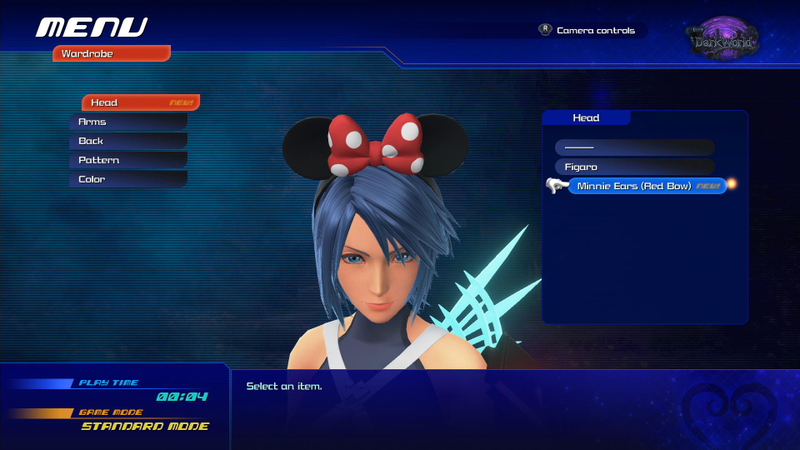
Task: Click the 'Select an item.' hint text
Action: 284,386
